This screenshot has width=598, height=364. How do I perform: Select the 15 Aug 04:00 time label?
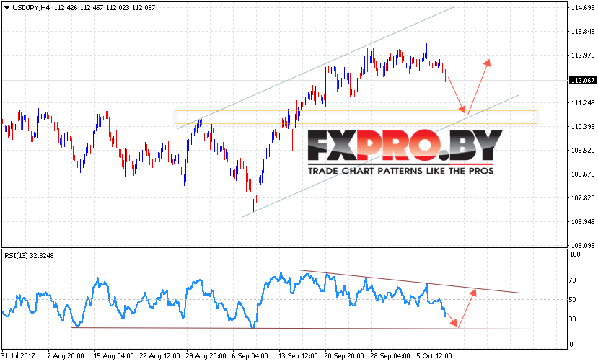[114, 356]
